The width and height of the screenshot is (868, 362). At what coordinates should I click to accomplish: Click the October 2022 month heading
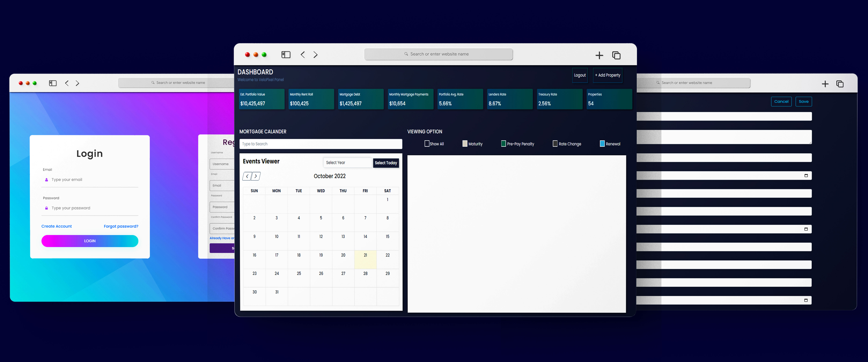tap(330, 176)
